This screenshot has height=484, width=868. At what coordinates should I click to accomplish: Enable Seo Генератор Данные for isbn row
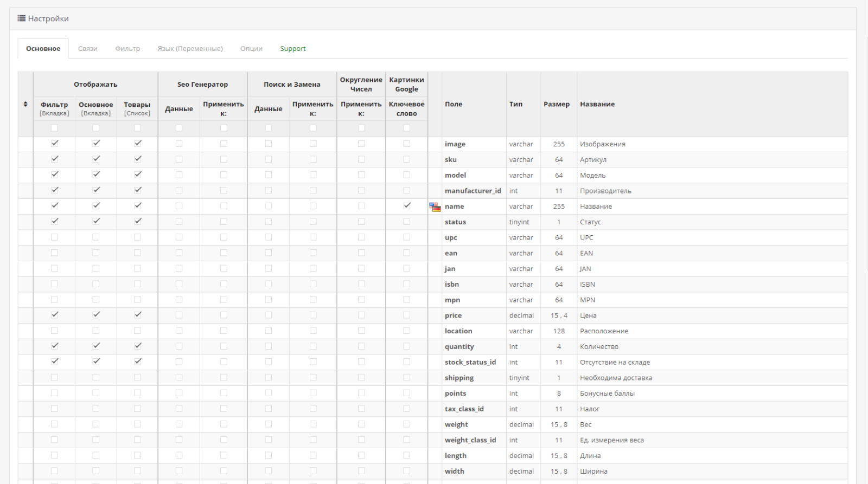[179, 284]
